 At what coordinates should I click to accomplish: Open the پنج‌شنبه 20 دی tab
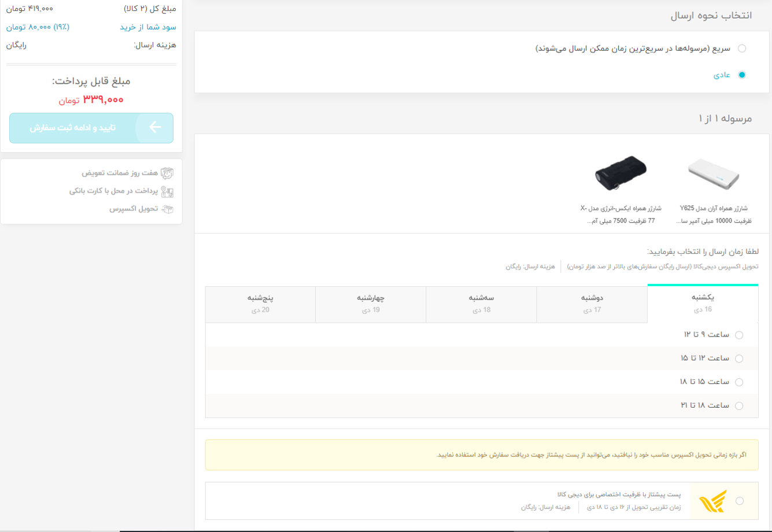click(x=260, y=304)
